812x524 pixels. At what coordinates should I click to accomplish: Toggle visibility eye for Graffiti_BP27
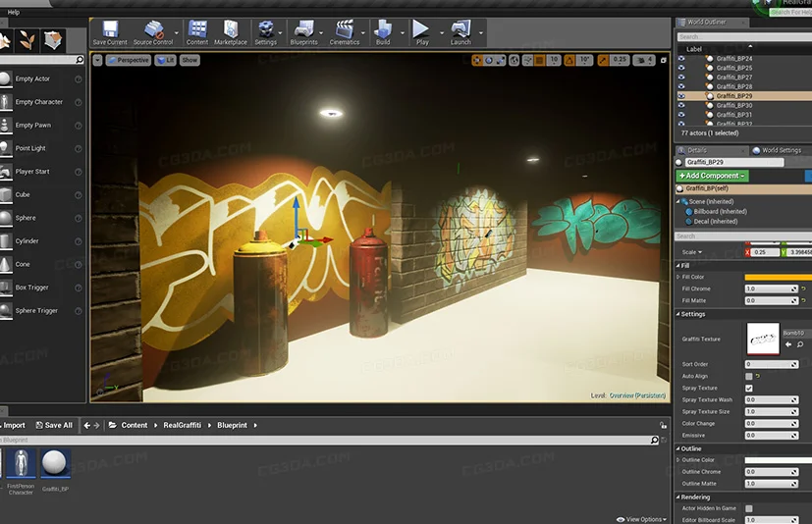681,78
